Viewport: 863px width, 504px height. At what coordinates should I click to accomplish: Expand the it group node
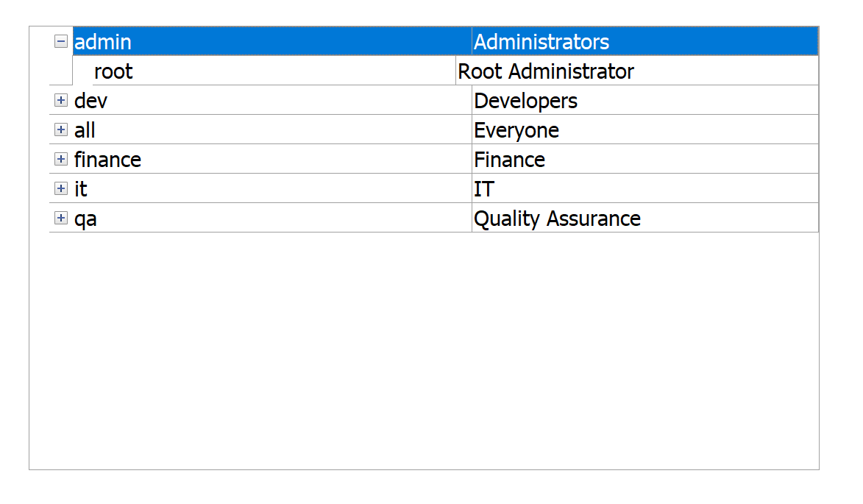point(61,189)
